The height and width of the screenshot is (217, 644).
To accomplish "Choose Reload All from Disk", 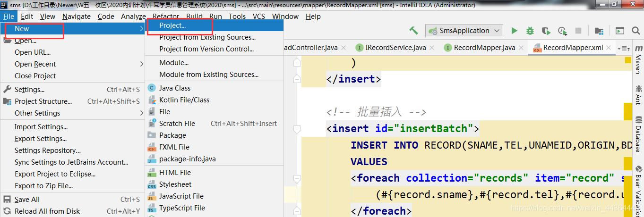I will click(x=73, y=211).
